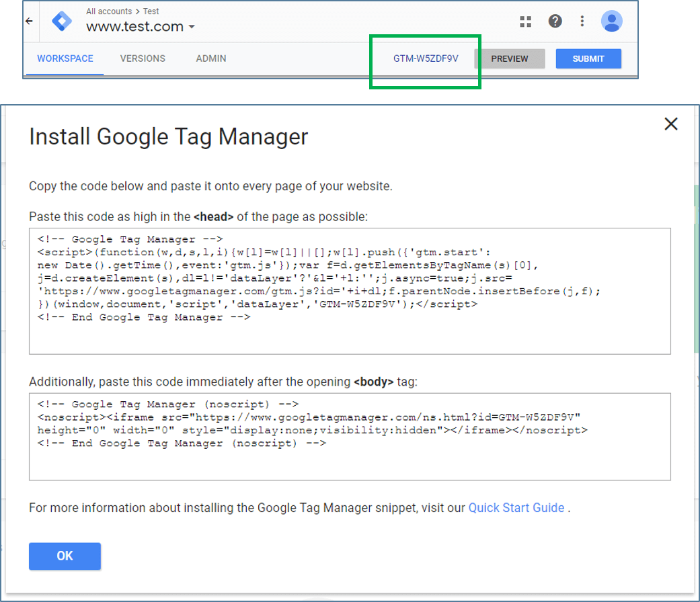Screen dimensions: 700x602
Task: Click the GTM-W5ZDF9V container ID
Action: coord(424,58)
